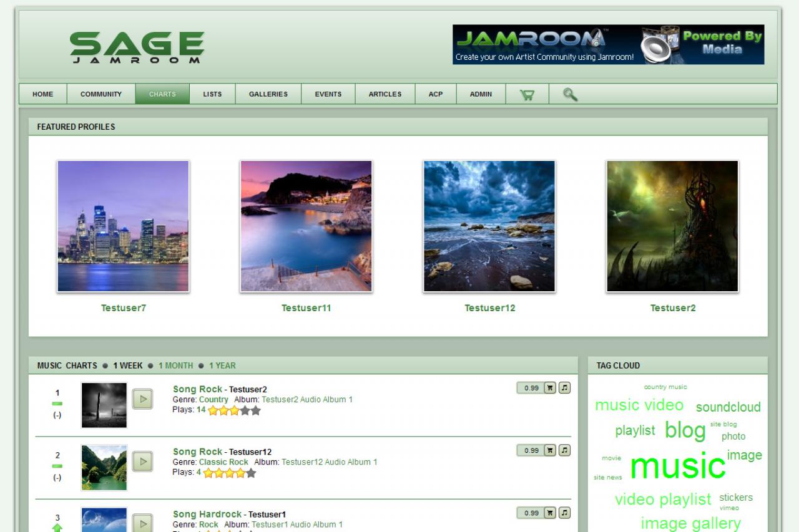The image size is (799, 532).
Task: Select the Charts menu item
Action: click(162, 94)
